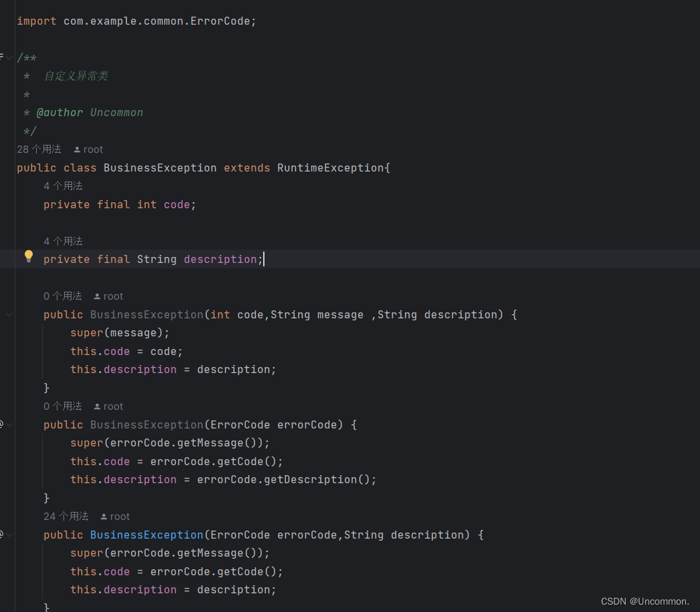Click "int" in private final int code

coord(146,205)
